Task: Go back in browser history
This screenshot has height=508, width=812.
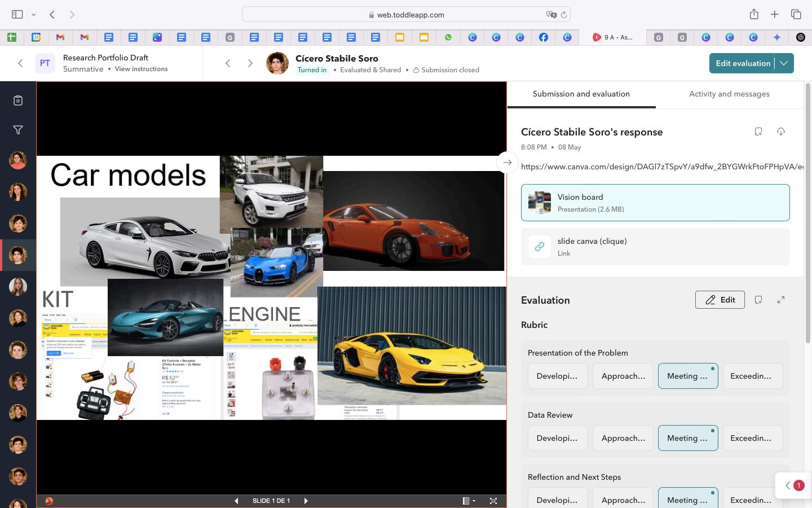Action: tap(52, 15)
